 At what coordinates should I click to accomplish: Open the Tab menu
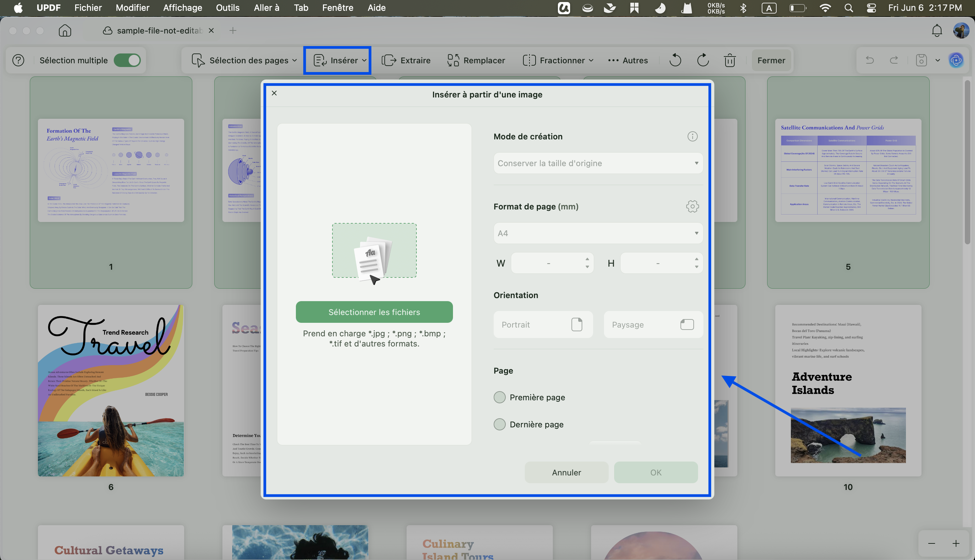pyautogui.click(x=301, y=8)
